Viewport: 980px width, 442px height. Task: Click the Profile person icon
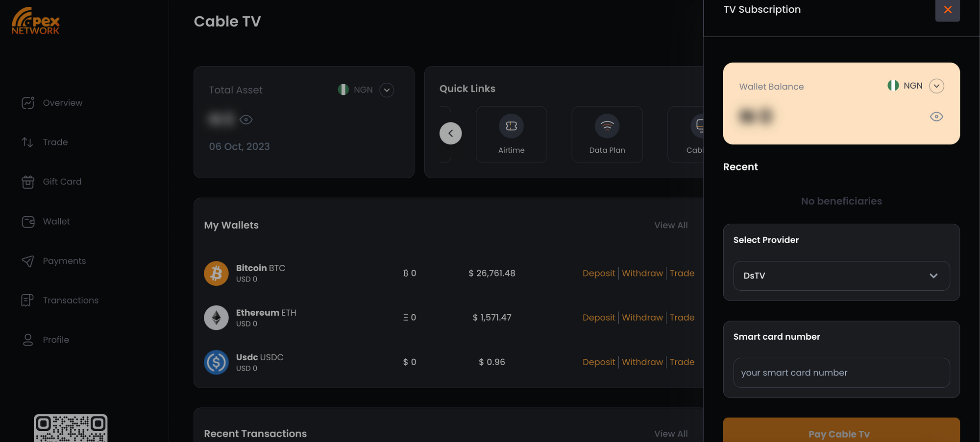pos(28,340)
